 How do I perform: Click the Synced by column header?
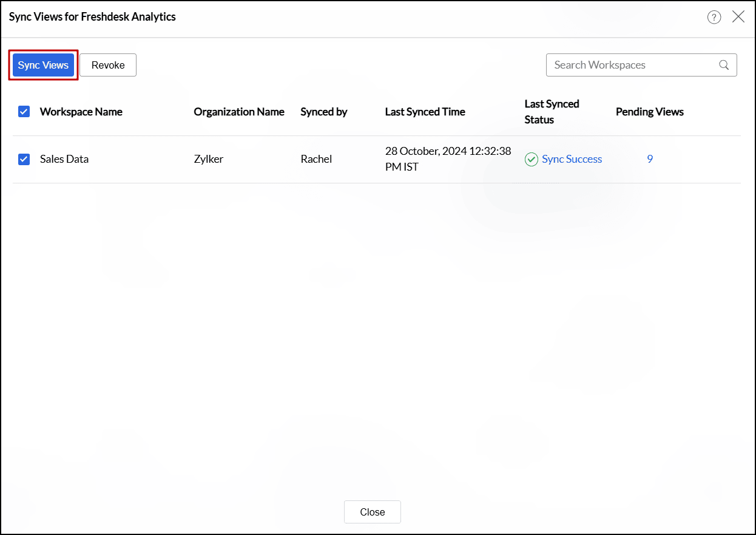[323, 111]
